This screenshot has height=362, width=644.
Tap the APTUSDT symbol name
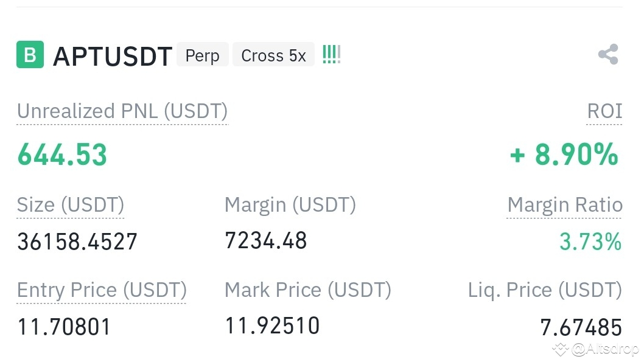(113, 56)
